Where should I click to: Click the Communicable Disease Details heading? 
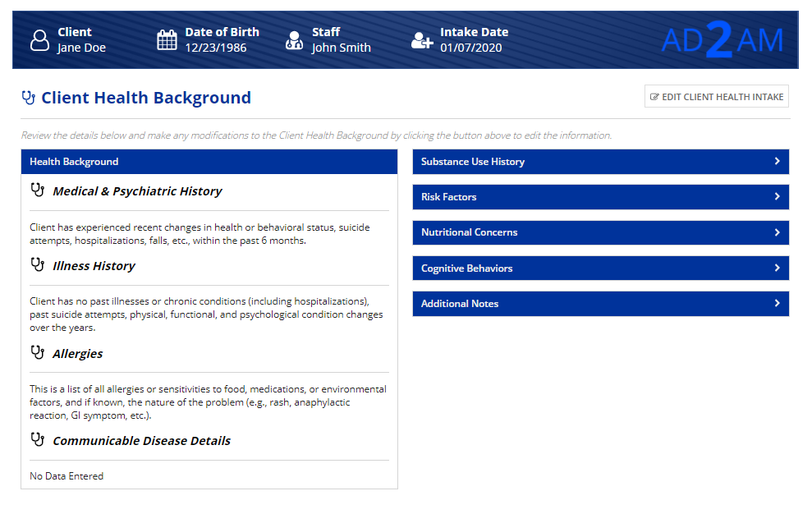pyautogui.click(x=141, y=441)
